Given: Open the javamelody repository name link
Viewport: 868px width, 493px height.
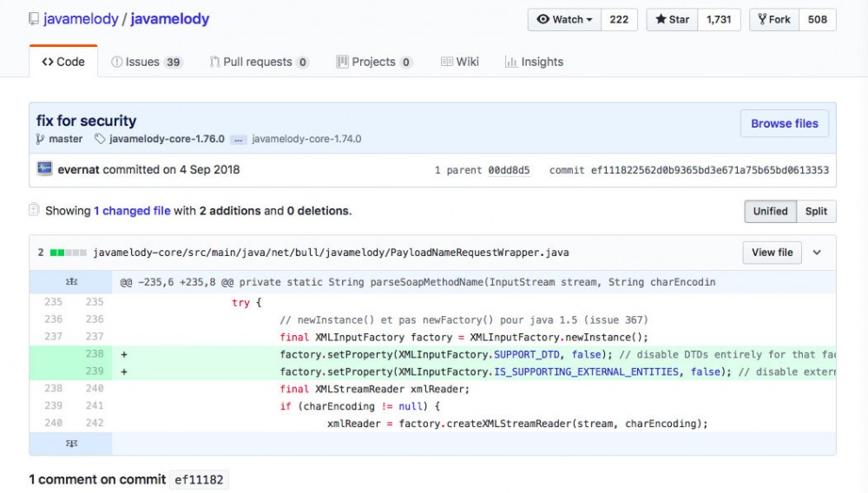Looking at the screenshot, I should click(x=170, y=19).
